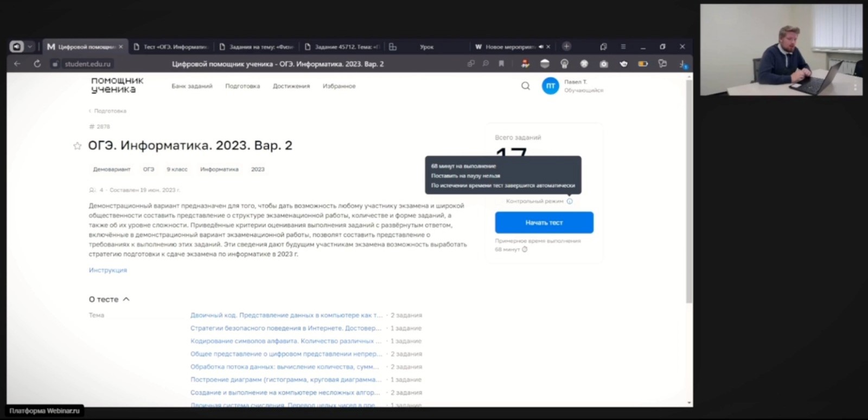Open the browser hamburger menu
868x420 pixels.
(x=623, y=47)
